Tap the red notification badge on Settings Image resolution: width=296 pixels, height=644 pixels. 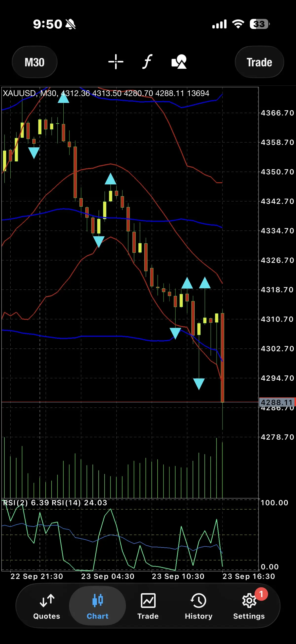(x=261, y=594)
